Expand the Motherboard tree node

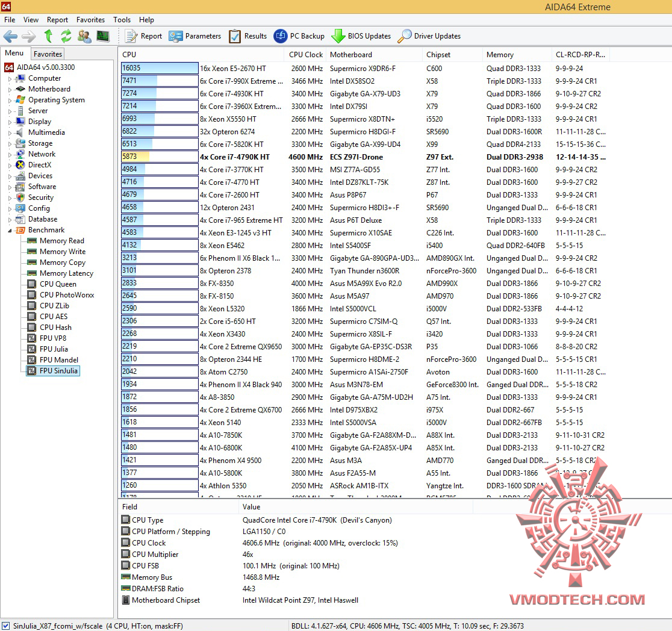(x=10, y=89)
